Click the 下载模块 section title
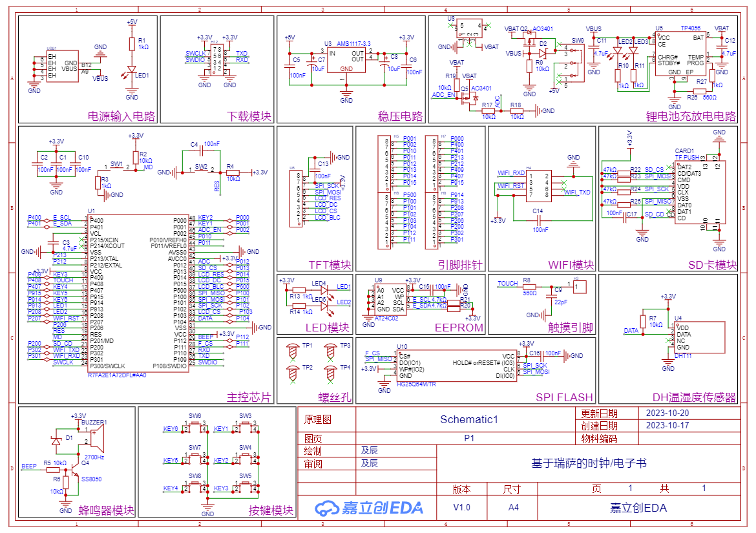 pos(249,117)
